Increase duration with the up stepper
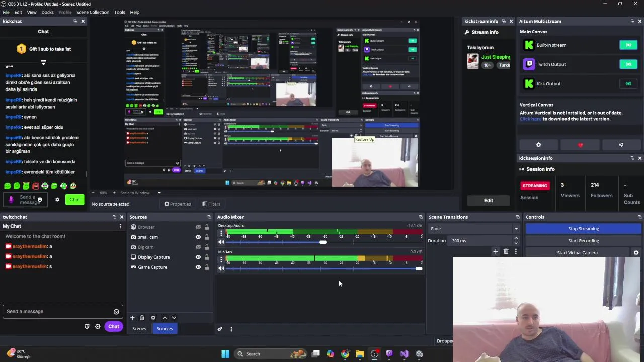Image resolution: width=644 pixels, height=362 pixels. tap(516, 238)
